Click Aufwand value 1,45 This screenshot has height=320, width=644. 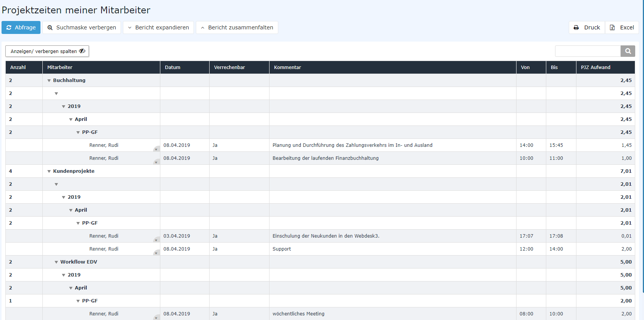[626, 145]
